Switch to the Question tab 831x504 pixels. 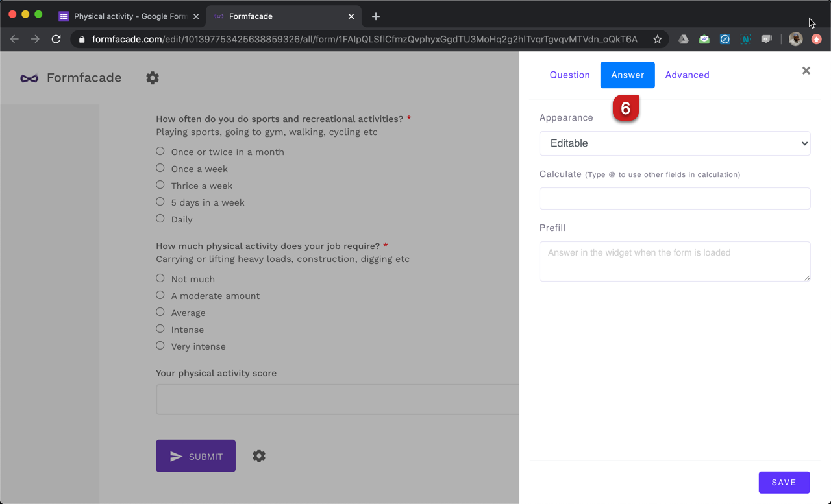569,75
